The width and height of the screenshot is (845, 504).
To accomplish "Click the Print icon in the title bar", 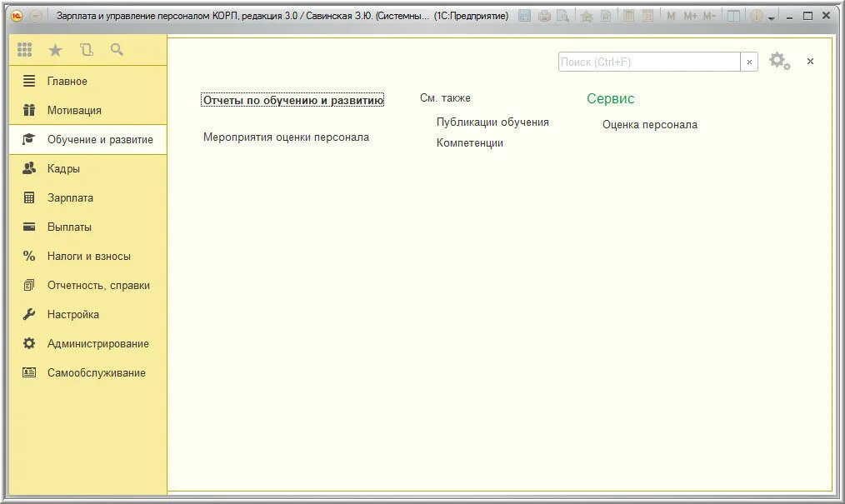I will [x=546, y=14].
